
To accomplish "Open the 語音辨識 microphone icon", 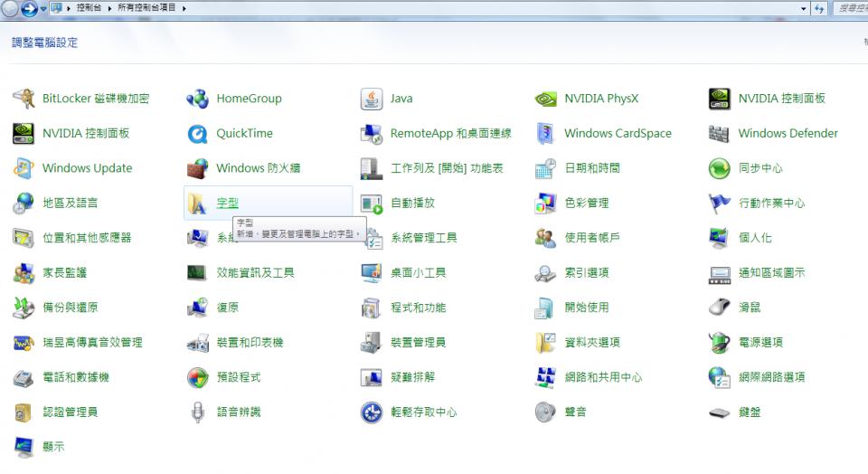I will (198, 412).
